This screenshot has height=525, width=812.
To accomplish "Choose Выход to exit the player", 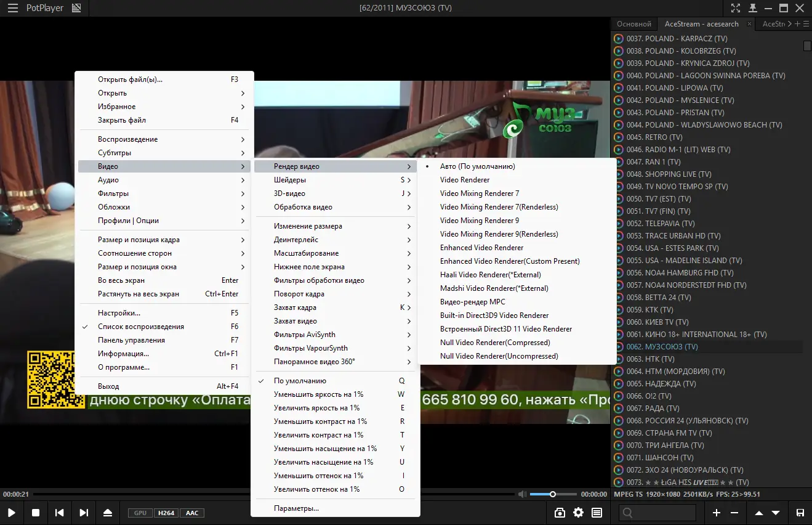I will (x=164, y=386).
